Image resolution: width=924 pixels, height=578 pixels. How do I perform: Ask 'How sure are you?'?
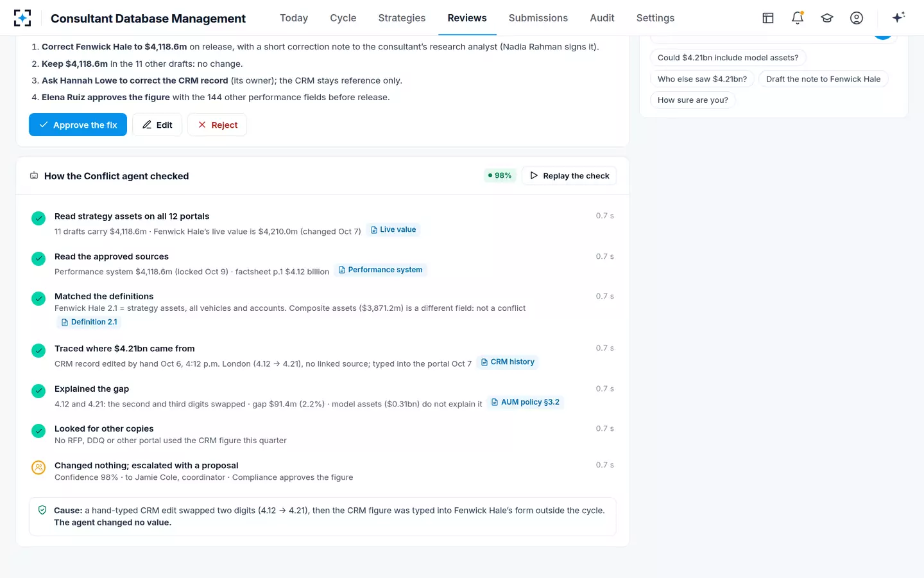coord(693,100)
